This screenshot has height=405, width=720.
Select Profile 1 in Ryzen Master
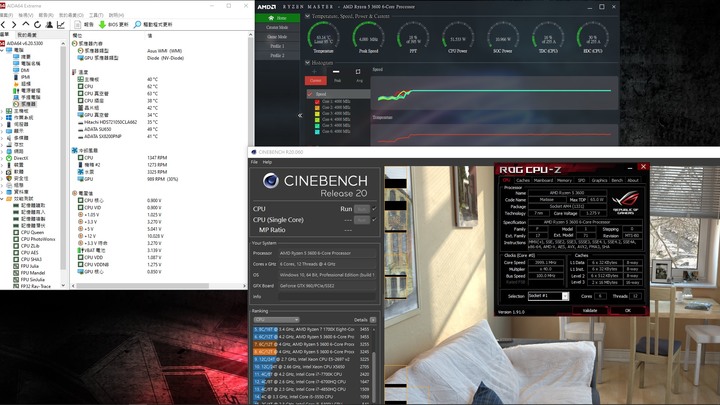pyautogui.click(x=277, y=46)
